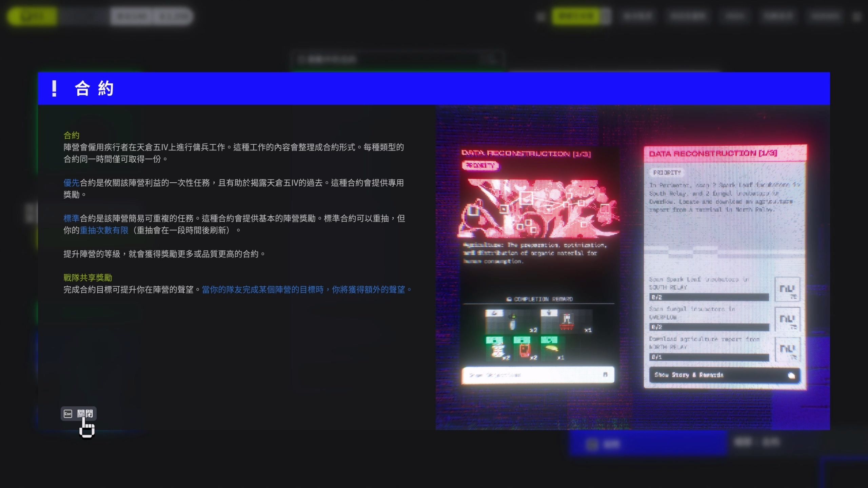Click the 0/1 NORTH RELAY progress bar
Image resolution: width=868 pixels, height=488 pixels.
pyautogui.click(x=709, y=357)
